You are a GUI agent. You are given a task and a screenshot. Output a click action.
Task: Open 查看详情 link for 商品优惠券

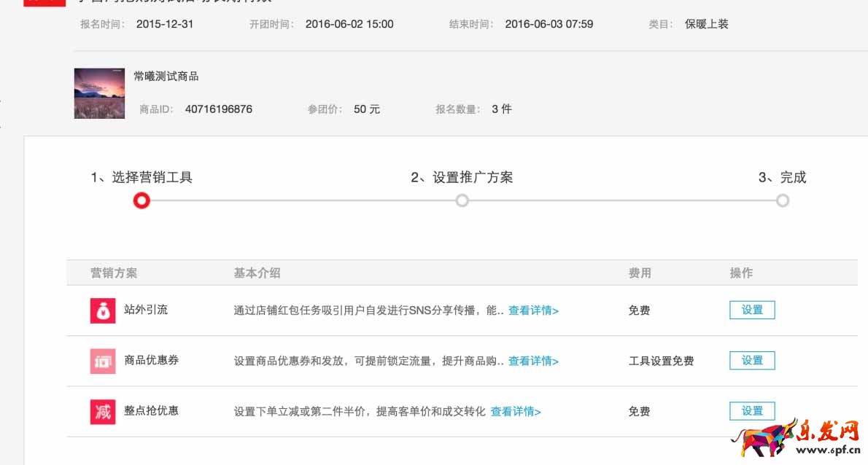point(533,362)
